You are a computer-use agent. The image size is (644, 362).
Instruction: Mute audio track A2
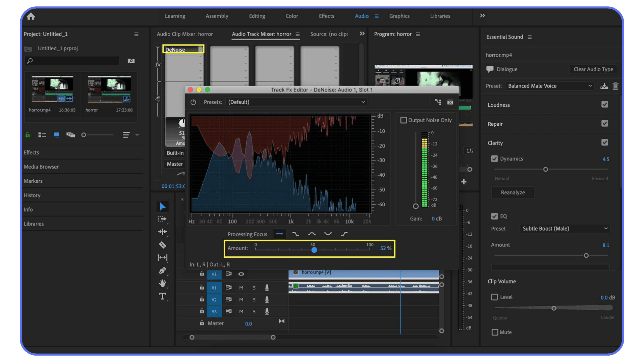point(241,299)
